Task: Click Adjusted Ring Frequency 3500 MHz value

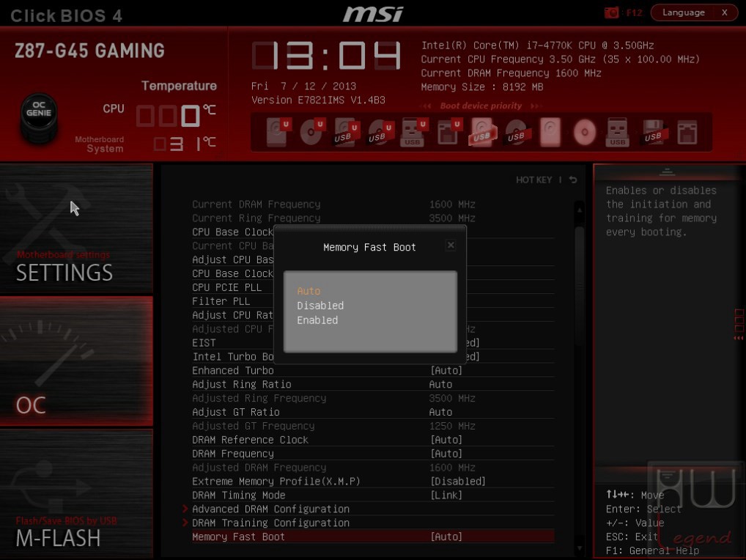Action: 452,398
